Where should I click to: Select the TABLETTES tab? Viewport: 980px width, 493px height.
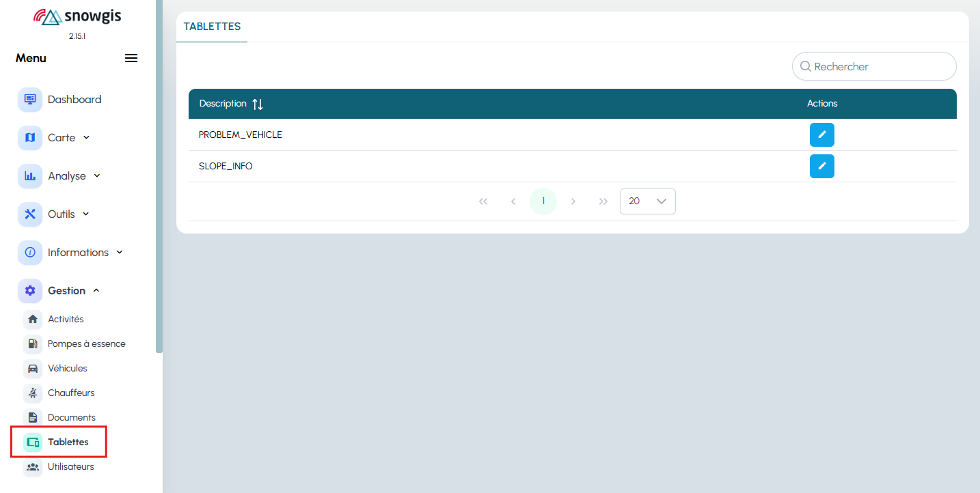coord(212,27)
